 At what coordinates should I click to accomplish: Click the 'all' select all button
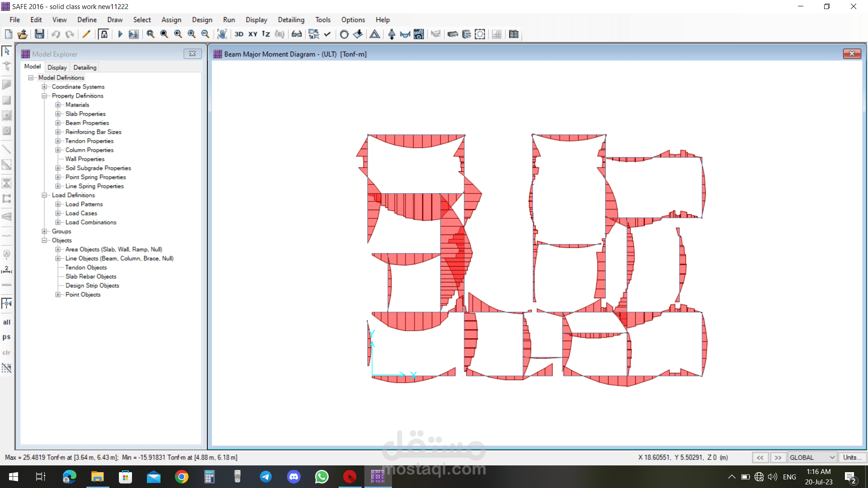pyautogui.click(x=7, y=322)
